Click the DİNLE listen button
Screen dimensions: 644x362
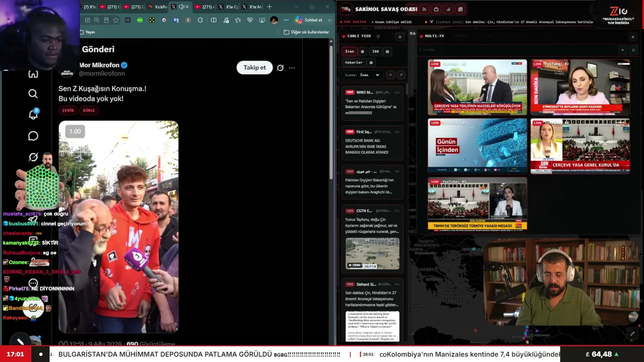point(89,111)
